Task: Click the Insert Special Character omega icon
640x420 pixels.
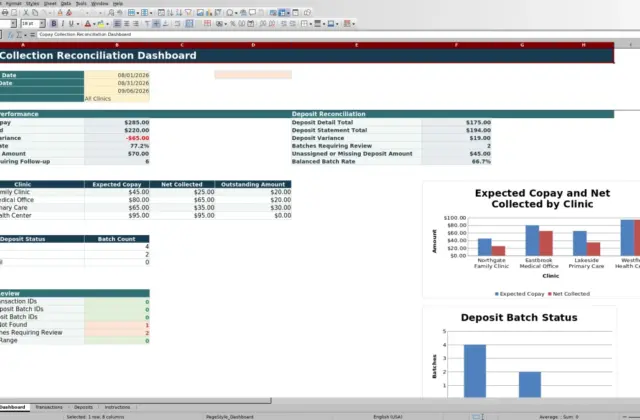Action: point(230,13)
